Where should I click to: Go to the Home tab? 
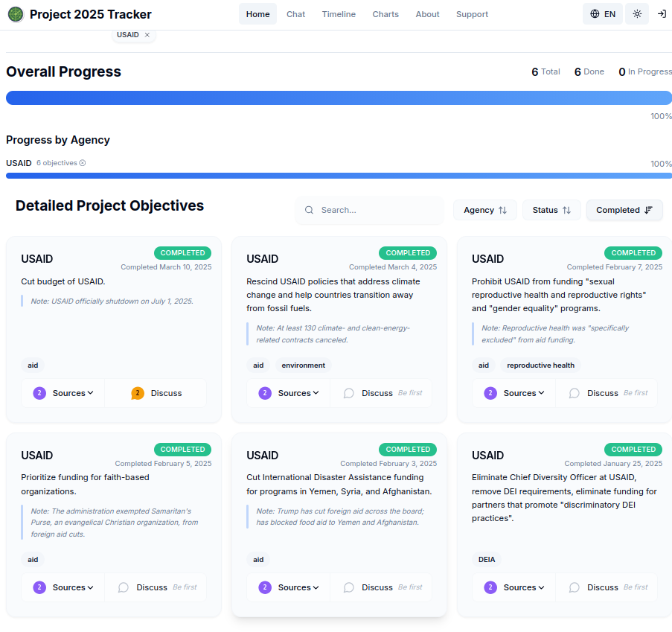[x=258, y=13]
